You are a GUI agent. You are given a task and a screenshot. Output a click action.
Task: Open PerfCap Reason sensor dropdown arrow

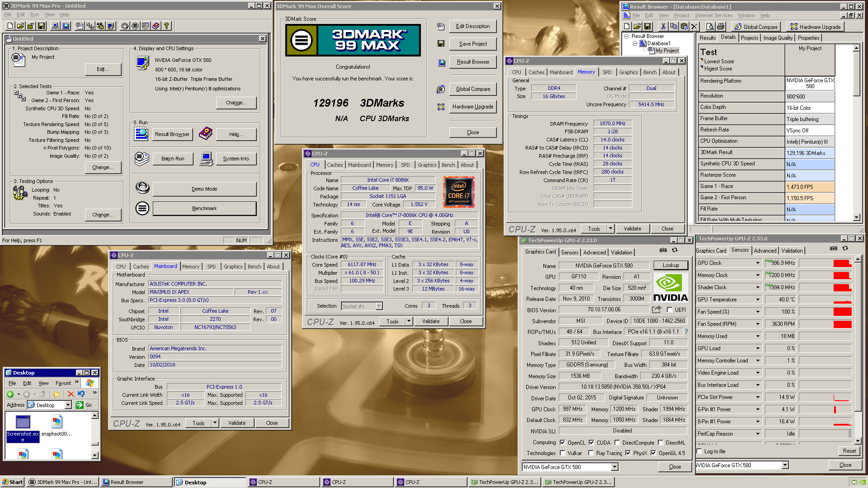pos(758,434)
